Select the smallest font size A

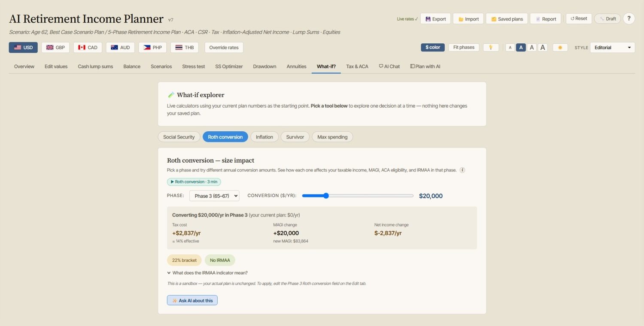510,48
